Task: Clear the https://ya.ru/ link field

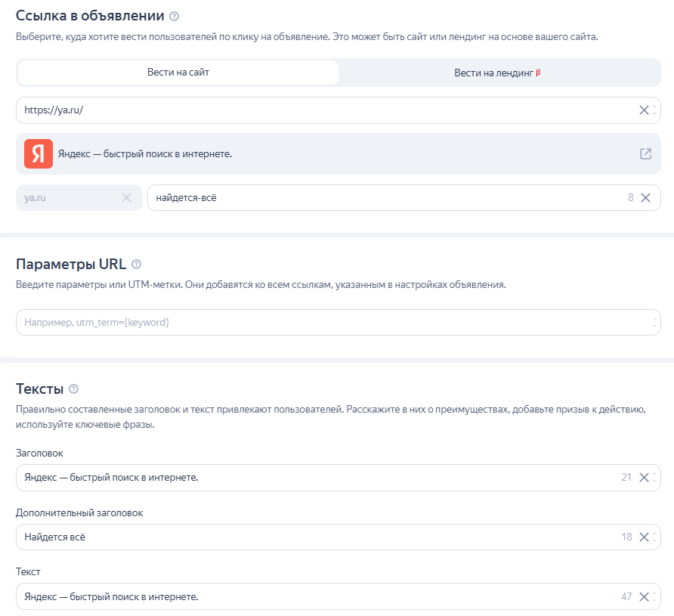Action: click(644, 110)
